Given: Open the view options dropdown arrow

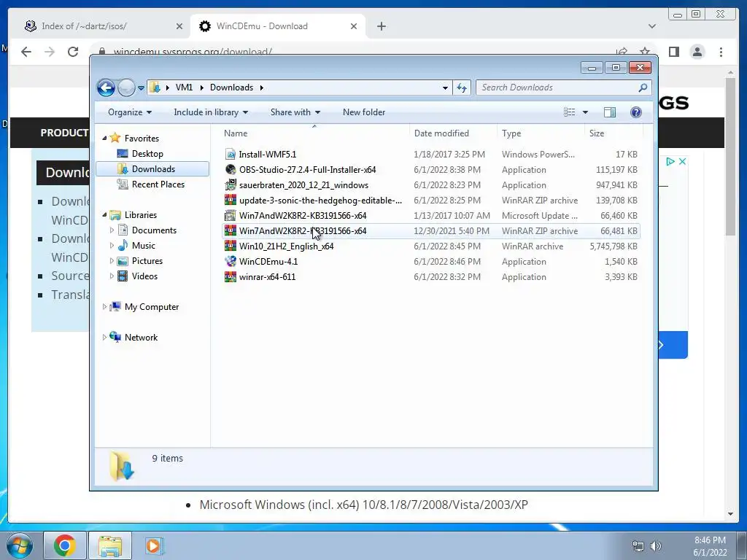Looking at the screenshot, I should [586, 112].
